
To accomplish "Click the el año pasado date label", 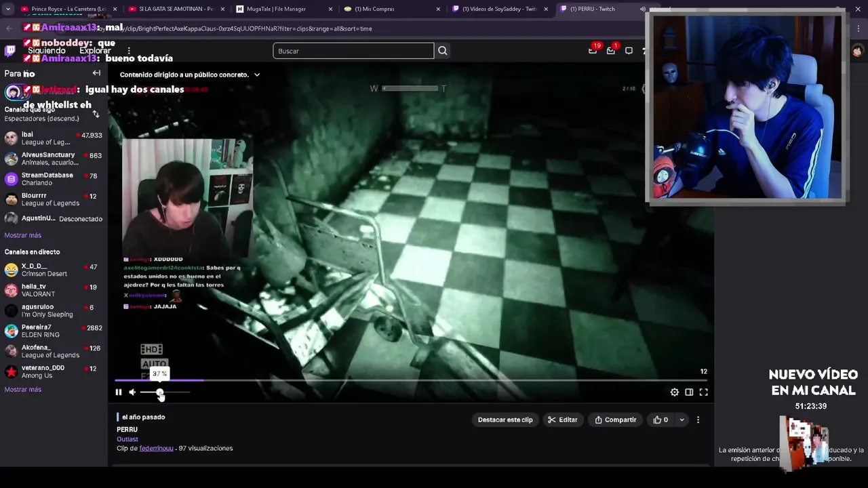I will pos(144,417).
